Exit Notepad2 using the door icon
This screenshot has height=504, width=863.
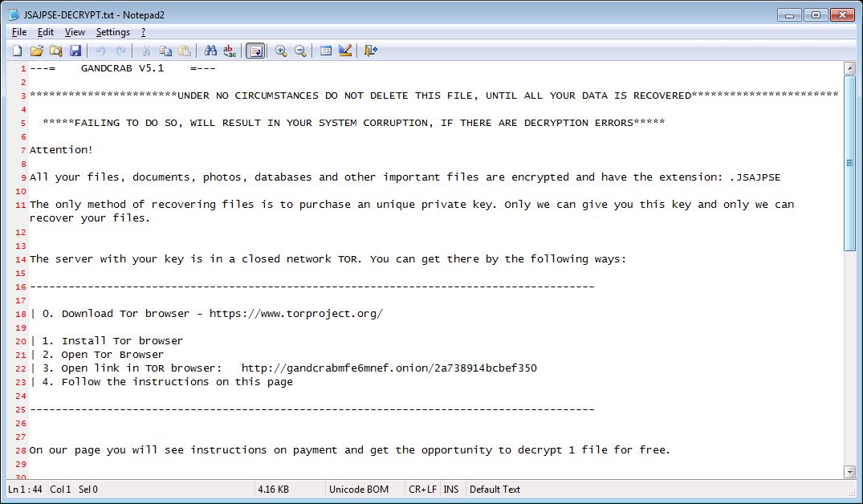[x=370, y=51]
